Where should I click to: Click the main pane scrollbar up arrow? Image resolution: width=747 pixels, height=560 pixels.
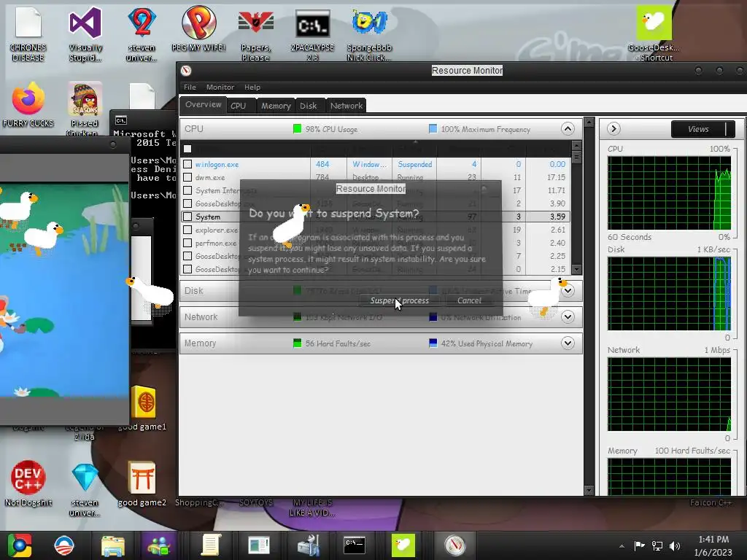(589, 122)
